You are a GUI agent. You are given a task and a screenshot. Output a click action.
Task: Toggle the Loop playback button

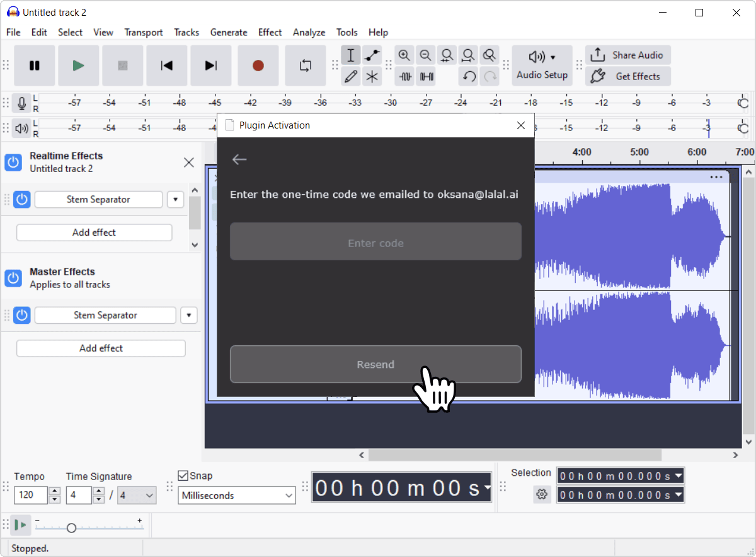(x=306, y=66)
